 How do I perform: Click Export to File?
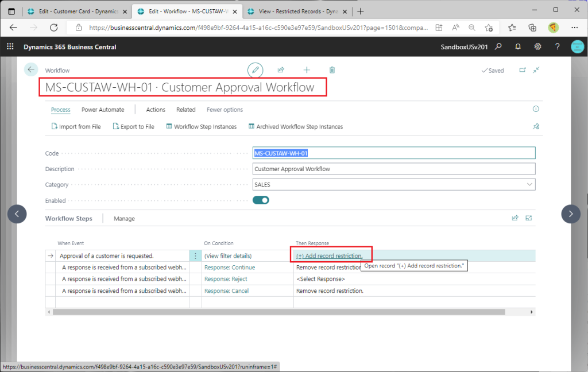[133, 127]
